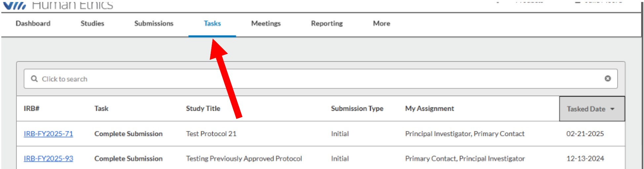
Task: Click into the Click to search field
Action: coord(321,79)
